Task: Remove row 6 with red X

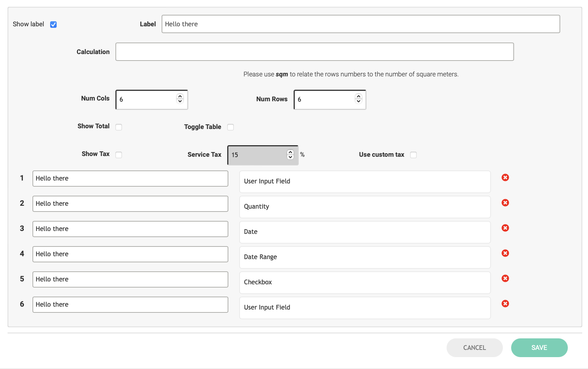Action: coord(505,304)
